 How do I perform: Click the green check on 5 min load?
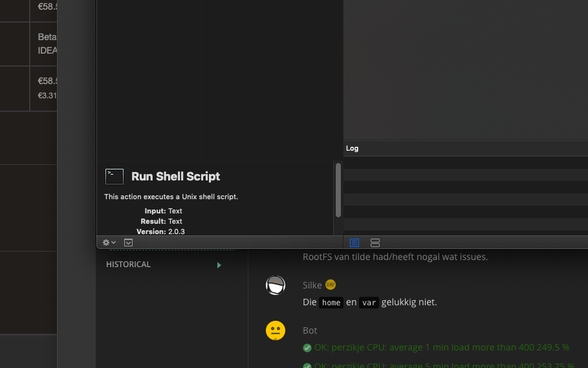click(x=307, y=365)
